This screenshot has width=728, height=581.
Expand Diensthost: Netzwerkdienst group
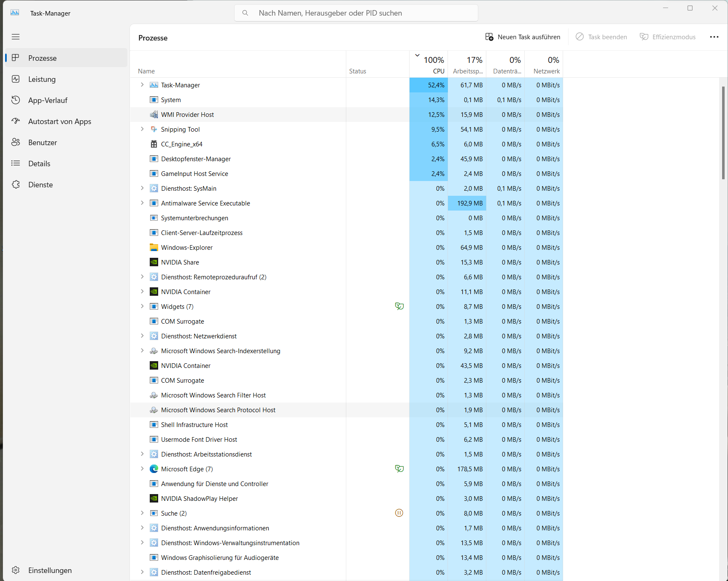pyautogui.click(x=142, y=336)
